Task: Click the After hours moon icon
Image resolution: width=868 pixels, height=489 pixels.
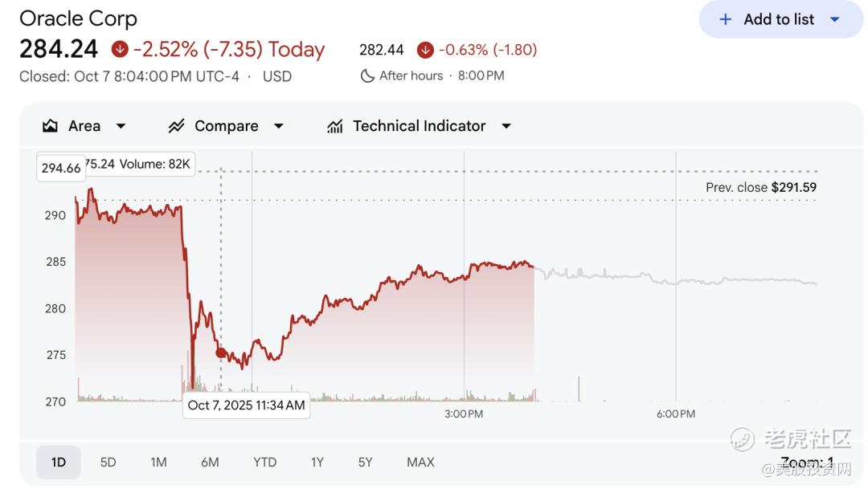Action: (x=367, y=75)
